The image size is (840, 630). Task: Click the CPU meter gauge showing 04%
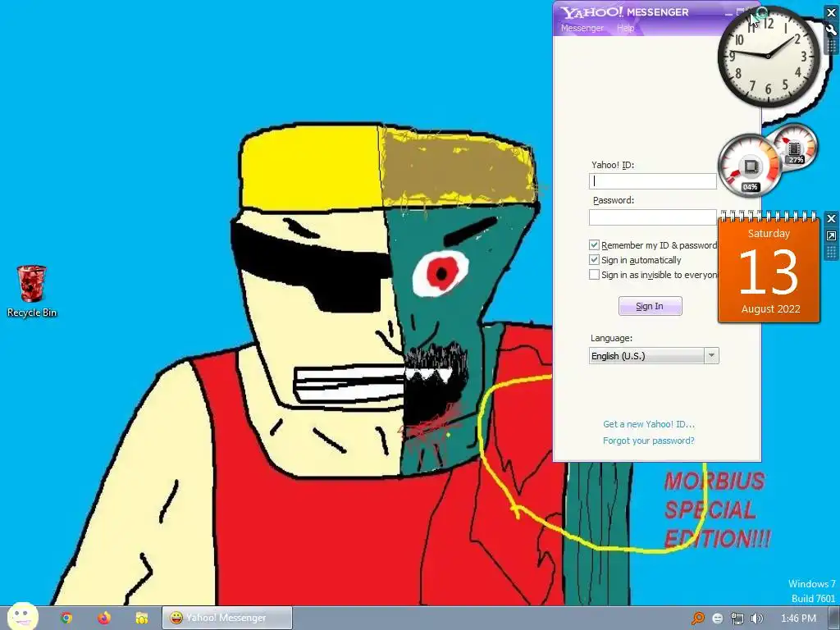coord(750,166)
